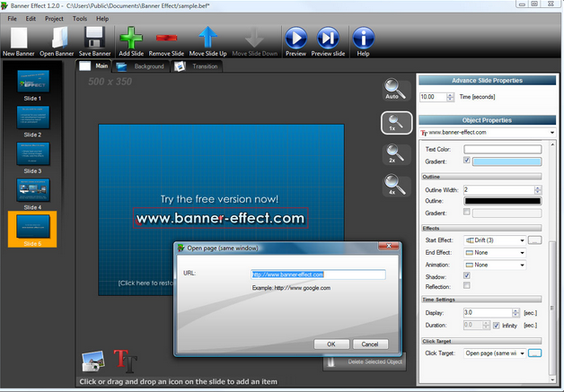The height and width of the screenshot is (392, 564).
Task: Open a banner with Open Banner icon
Action: pos(59,38)
